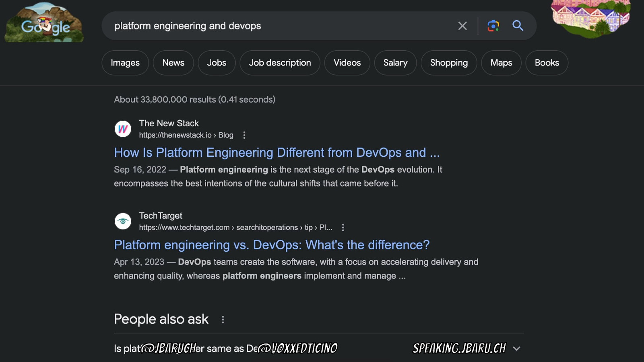Switch to the Books tab
This screenshot has width=644, height=362.
547,63
